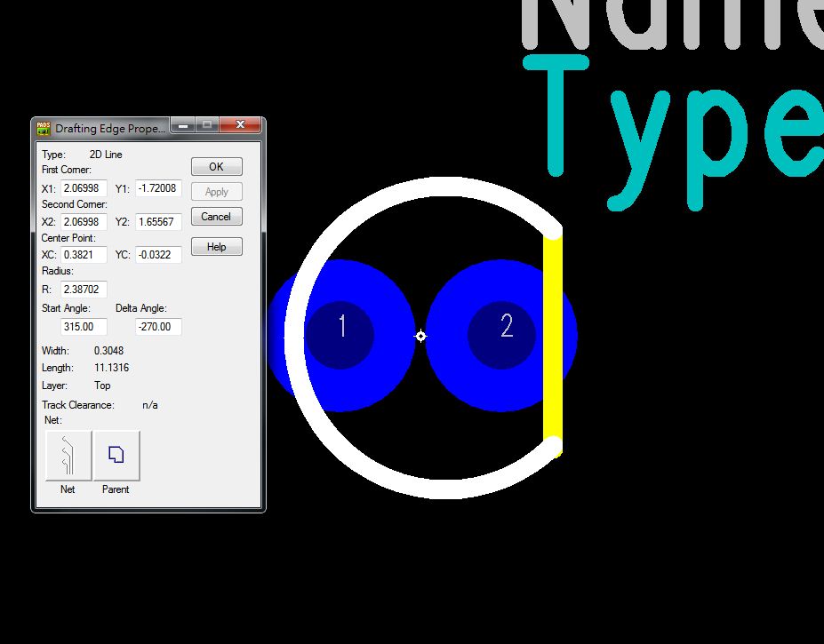
Task: Close the Drafting Edge Properties window
Action: (240, 125)
